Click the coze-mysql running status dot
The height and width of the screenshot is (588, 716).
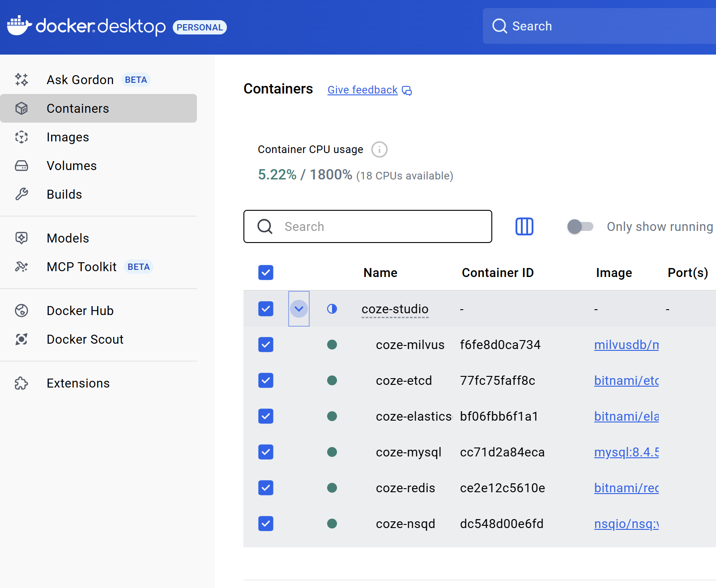(x=332, y=452)
